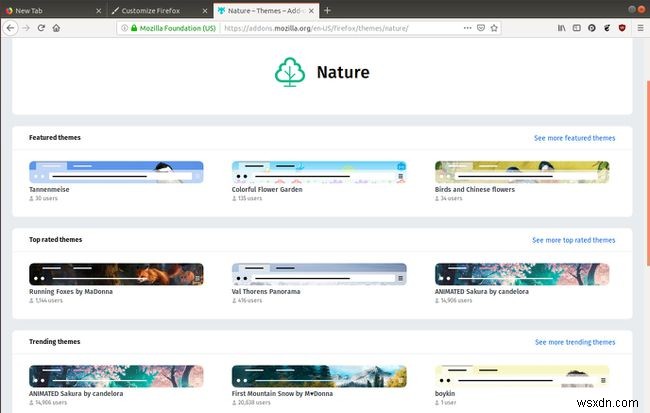Reload the current page
650x413 pixels.
tap(41, 28)
